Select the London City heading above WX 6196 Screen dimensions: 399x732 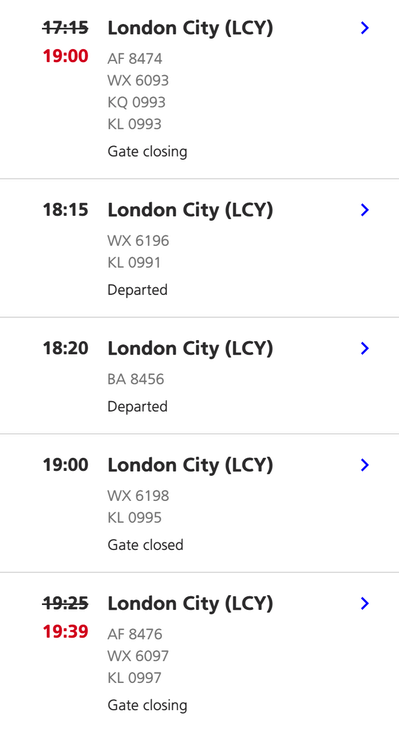click(x=190, y=211)
